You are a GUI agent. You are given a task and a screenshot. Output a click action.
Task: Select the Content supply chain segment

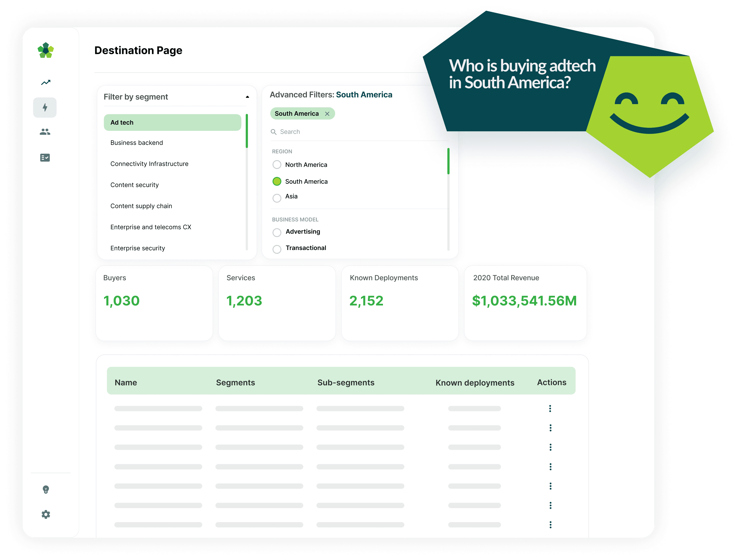(x=141, y=206)
